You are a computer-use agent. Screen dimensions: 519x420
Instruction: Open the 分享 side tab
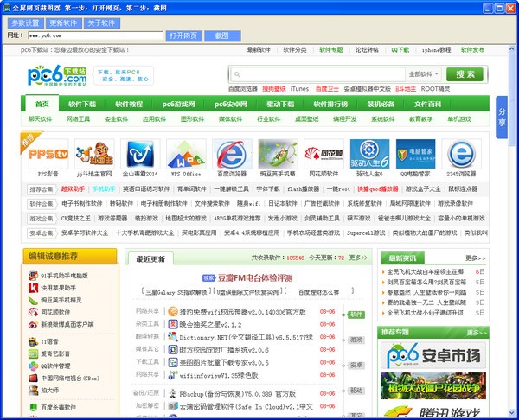tap(502, 118)
